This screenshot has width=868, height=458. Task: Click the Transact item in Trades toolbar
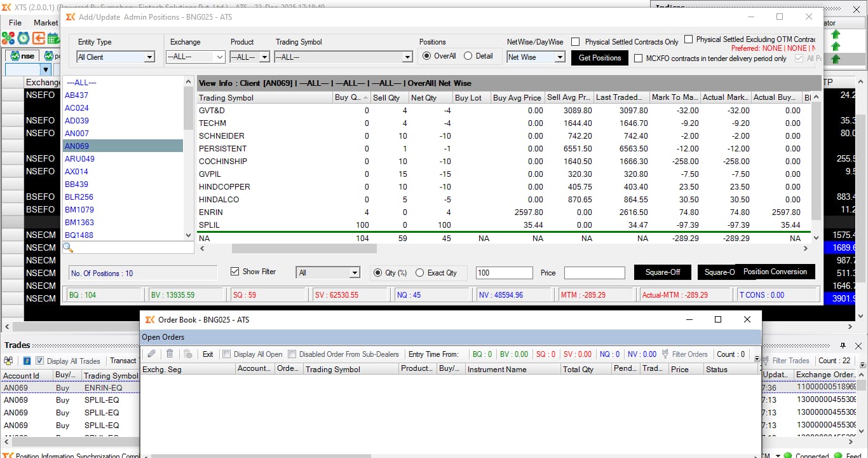point(123,361)
